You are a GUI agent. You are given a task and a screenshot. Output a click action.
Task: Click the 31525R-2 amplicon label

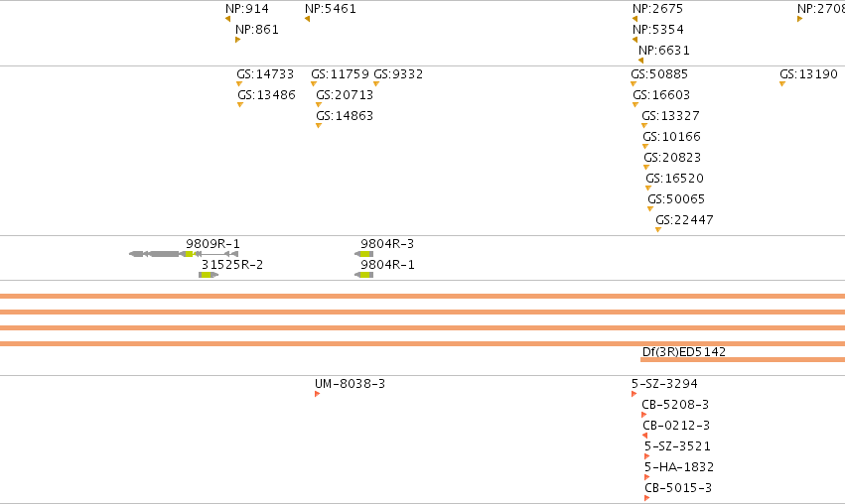pos(232,265)
